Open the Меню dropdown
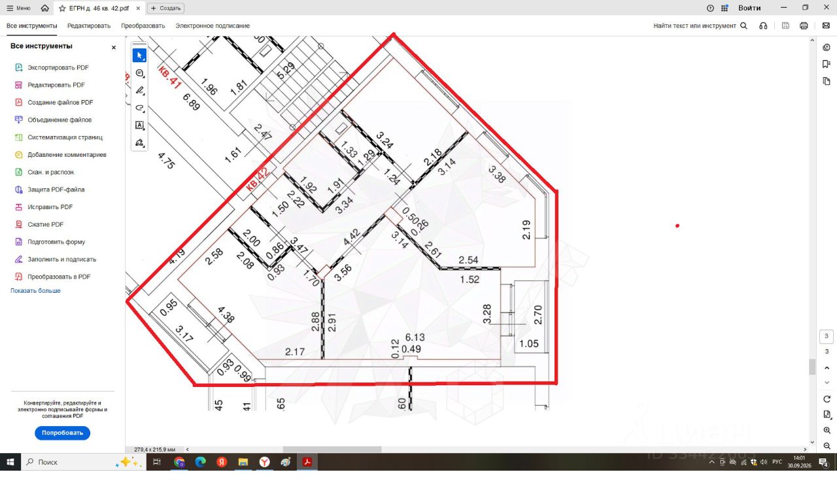837x504 pixels. pos(18,8)
